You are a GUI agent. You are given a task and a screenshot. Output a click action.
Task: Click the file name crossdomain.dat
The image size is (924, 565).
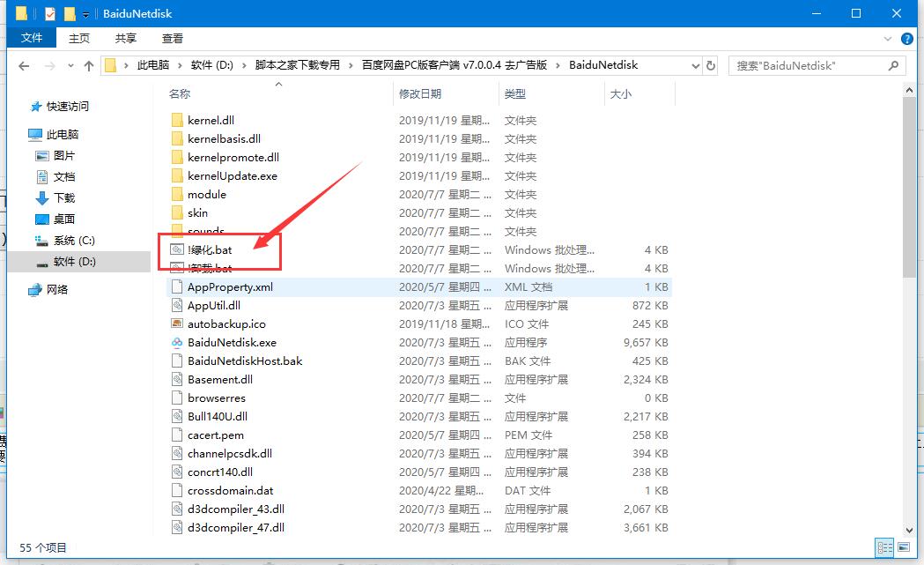[x=231, y=491]
